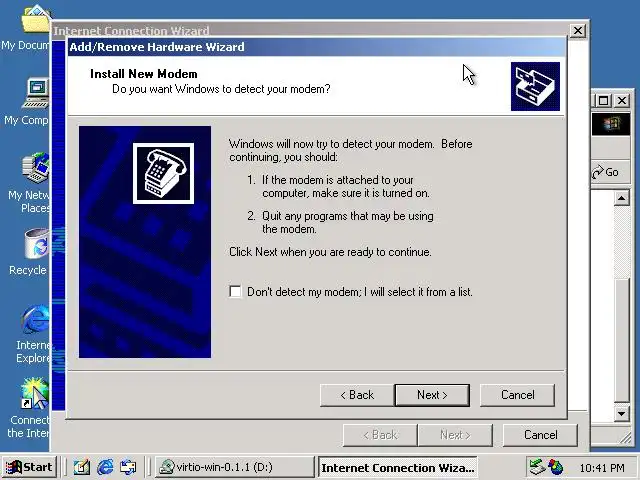Select Internet Connection Wizard taskbar button
This screenshot has width=640, height=480.
click(x=398, y=467)
